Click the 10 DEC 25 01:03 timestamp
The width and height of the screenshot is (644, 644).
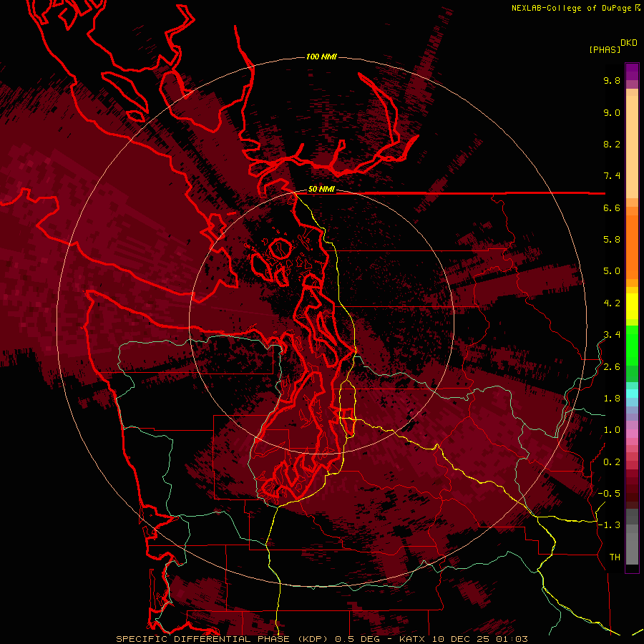(x=479, y=639)
